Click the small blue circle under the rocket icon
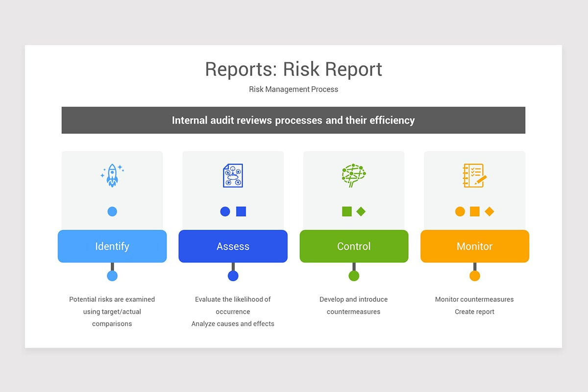 tap(112, 211)
